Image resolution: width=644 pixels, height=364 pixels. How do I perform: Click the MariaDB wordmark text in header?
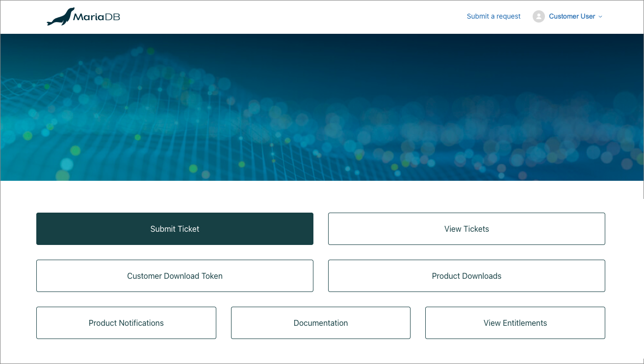click(x=97, y=17)
